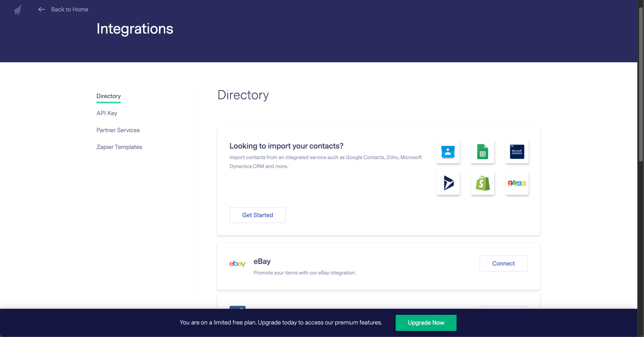The height and width of the screenshot is (337, 644).
Task: Click the Microsoft Dynamics CRM tile
Action: click(x=517, y=152)
